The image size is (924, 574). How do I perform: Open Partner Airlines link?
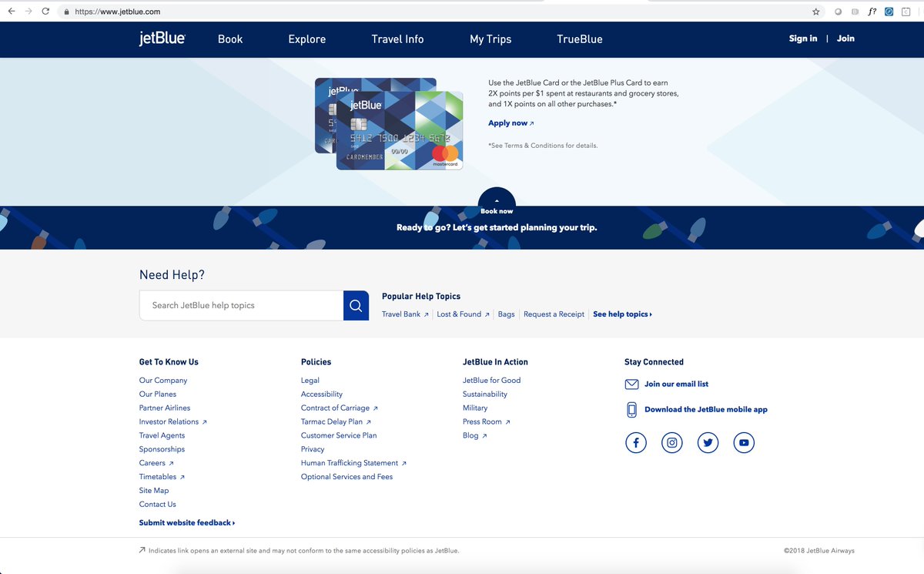(x=165, y=408)
